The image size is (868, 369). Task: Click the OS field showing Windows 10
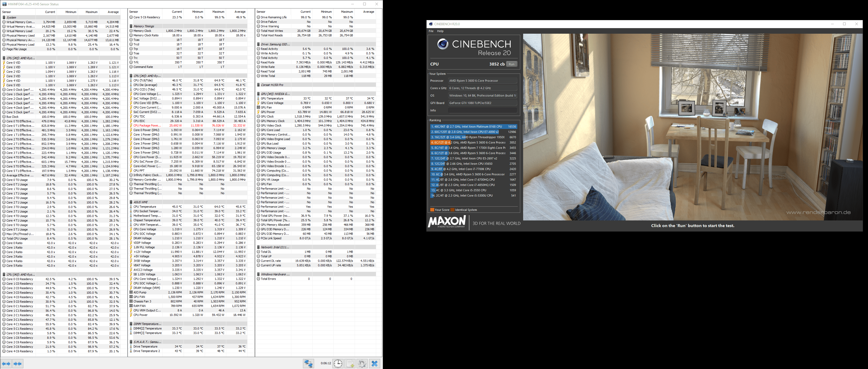[482, 95]
